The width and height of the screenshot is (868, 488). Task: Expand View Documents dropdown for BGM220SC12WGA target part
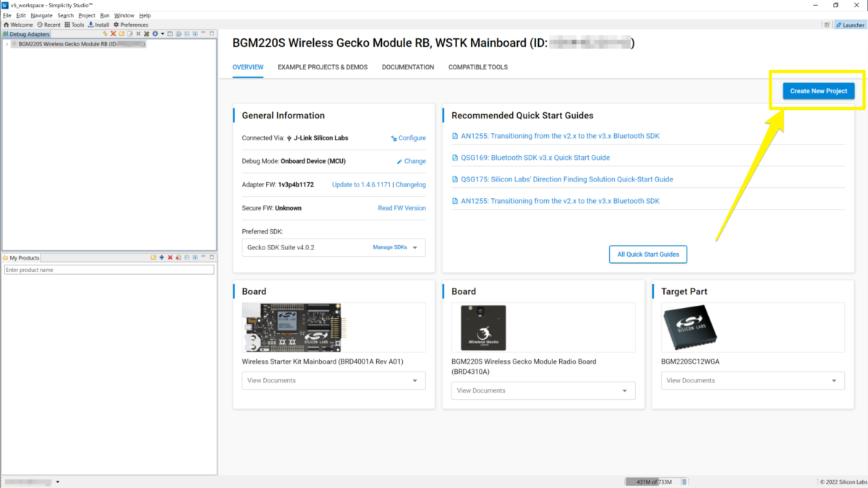753,380
